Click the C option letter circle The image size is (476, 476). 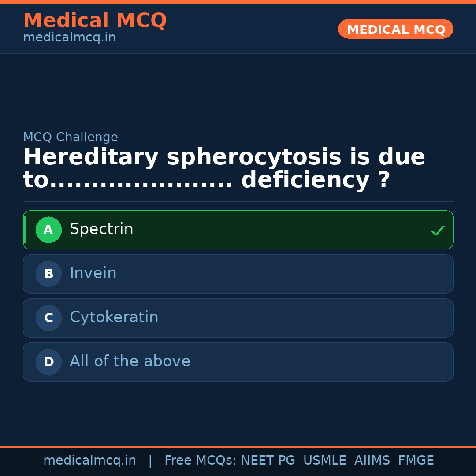[x=48, y=318]
